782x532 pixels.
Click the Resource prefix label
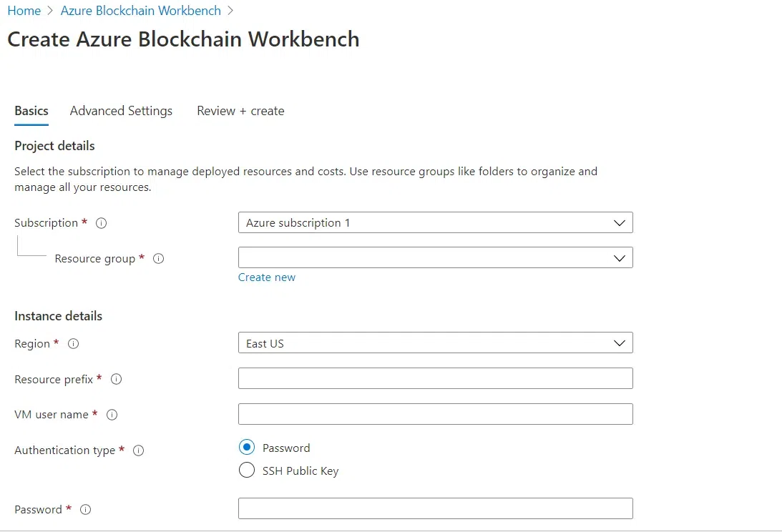(54, 380)
